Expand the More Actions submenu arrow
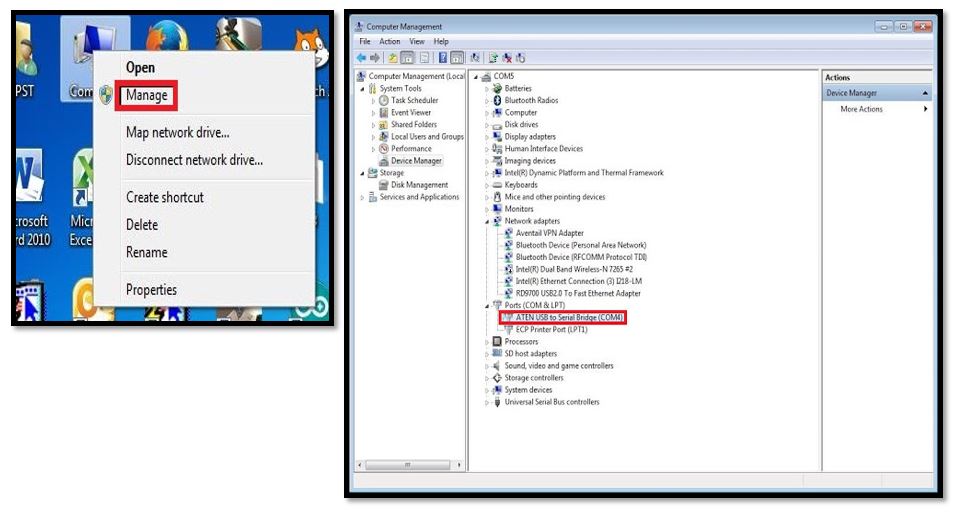958x519 pixels. [926, 109]
